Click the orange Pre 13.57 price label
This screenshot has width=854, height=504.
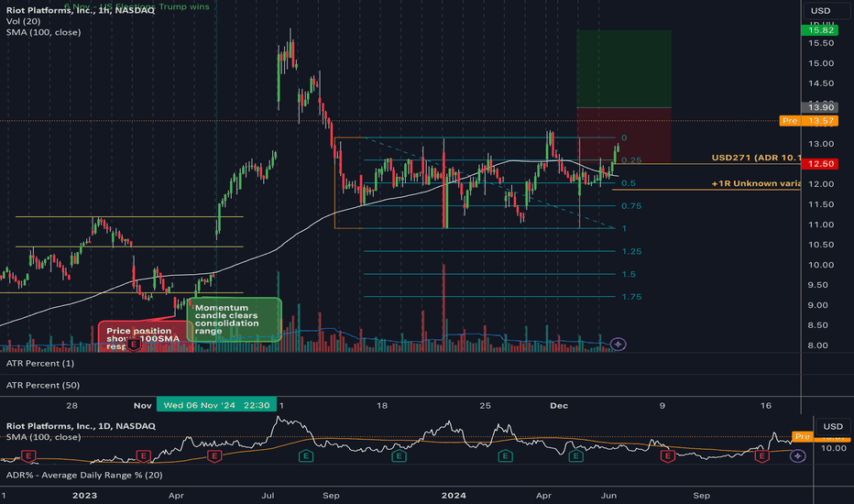tap(809, 120)
